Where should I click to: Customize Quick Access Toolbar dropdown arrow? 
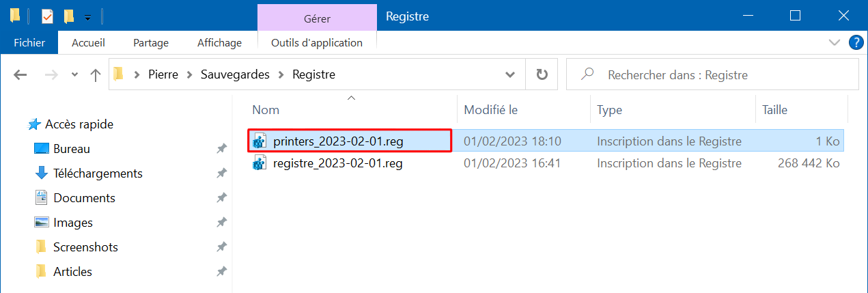pos(87,16)
